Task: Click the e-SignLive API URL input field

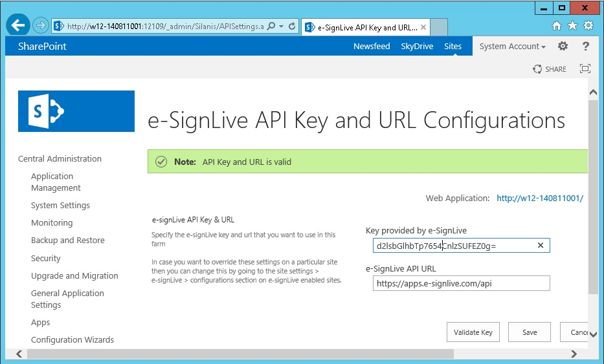Action: pyautogui.click(x=461, y=283)
